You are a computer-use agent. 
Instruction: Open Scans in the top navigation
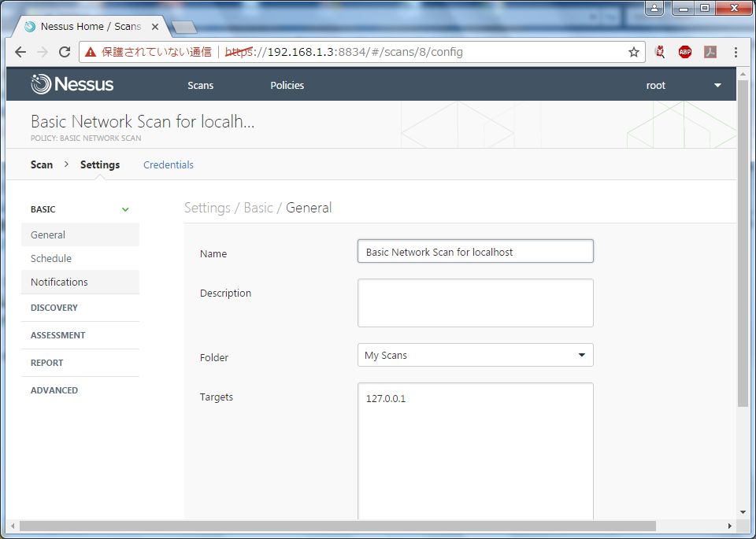point(201,85)
